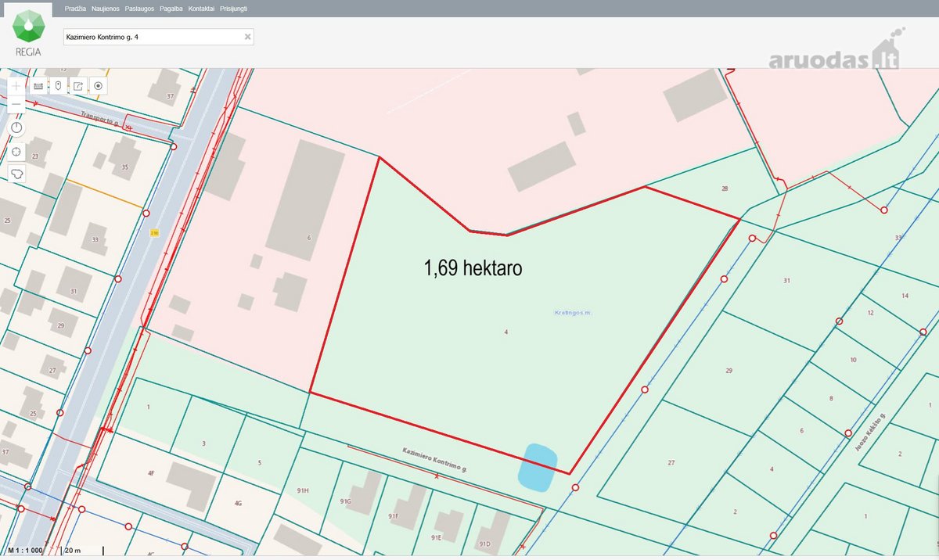Select the parcel labeled 4G
Viewport: 939px width, 560px height.
(239, 504)
